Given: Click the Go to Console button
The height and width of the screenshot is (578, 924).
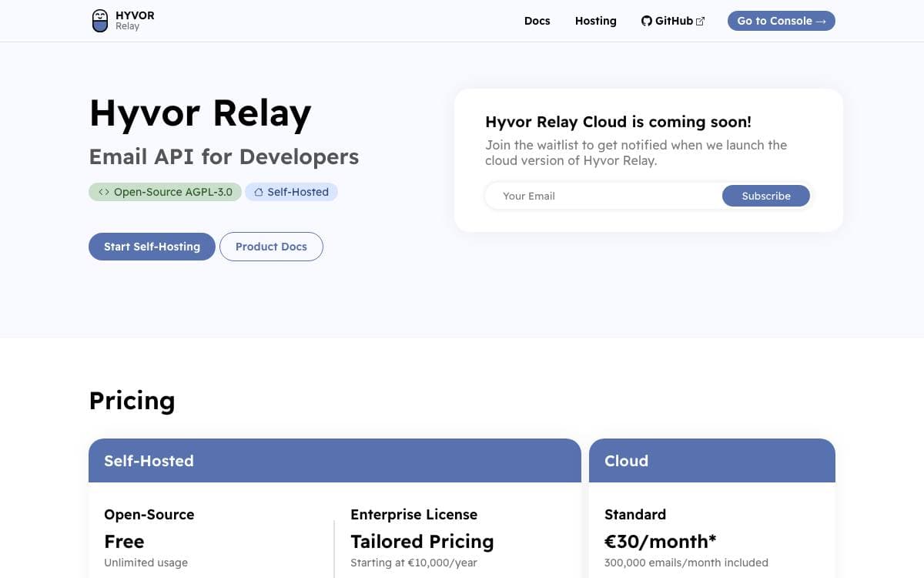Looking at the screenshot, I should [x=782, y=21].
